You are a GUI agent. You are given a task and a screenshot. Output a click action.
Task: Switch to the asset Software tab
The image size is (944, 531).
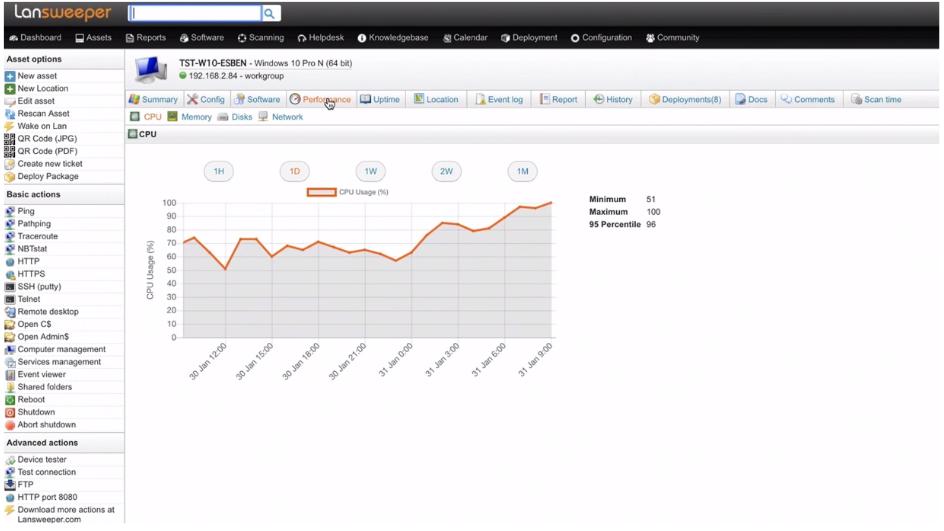click(x=257, y=99)
